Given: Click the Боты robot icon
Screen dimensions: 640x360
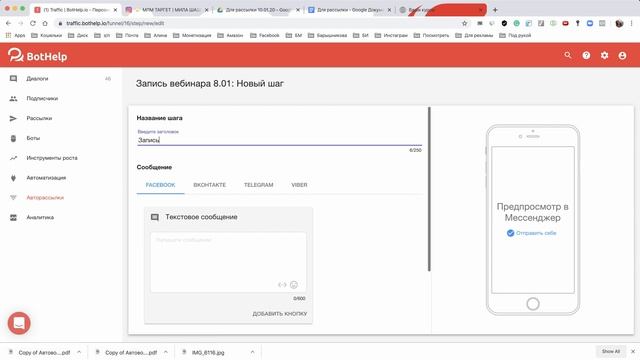Looking at the screenshot, I should 13,138.
